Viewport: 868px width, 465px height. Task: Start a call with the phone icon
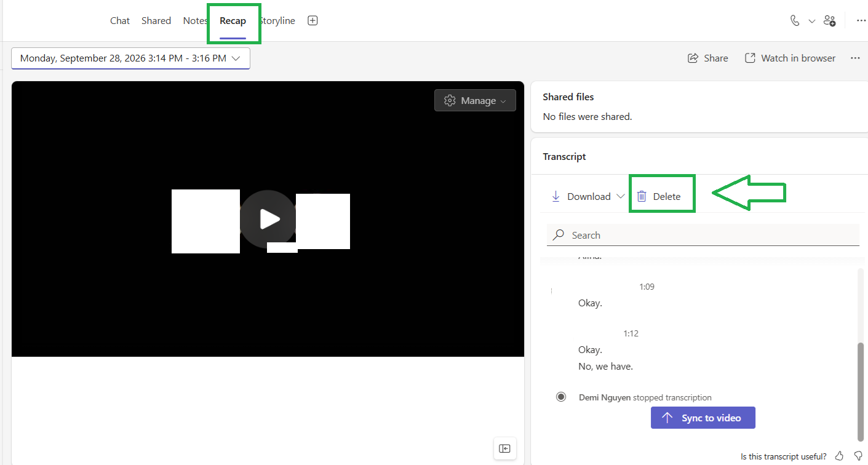click(x=795, y=20)
